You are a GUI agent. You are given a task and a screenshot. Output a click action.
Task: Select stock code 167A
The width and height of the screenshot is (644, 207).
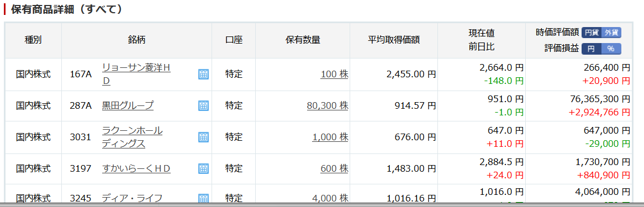click(81, 75)
